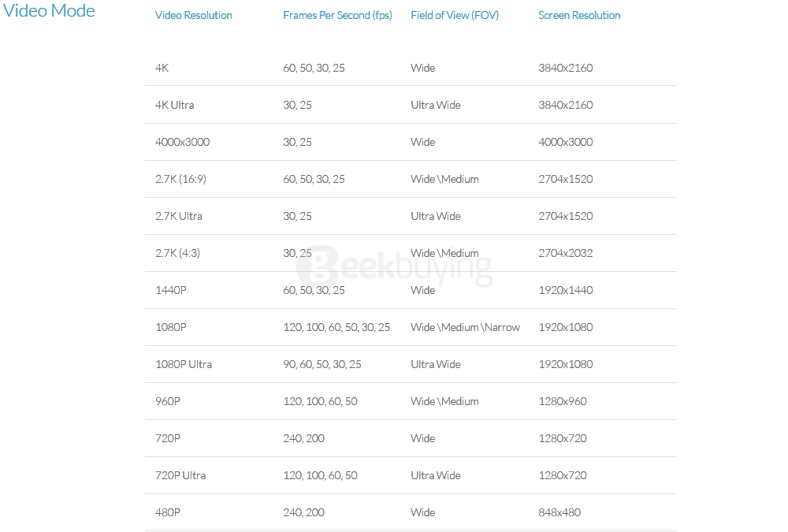Screen dimensions: 788x532
Task: Select the 720P Ultra row label
Action: click(180, 475)
